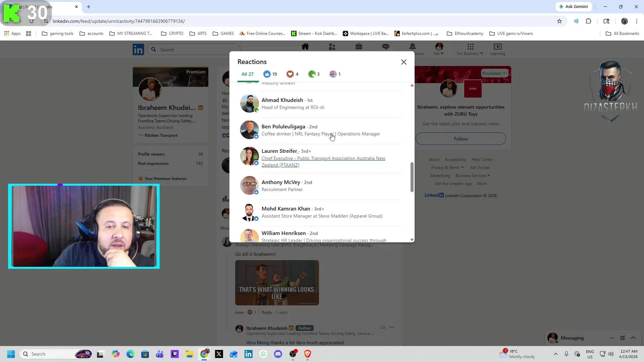The height and width of the screenshot is (362, 644).
Task: Click the LinkedIn logo home icon
Action: click(138, 49)
